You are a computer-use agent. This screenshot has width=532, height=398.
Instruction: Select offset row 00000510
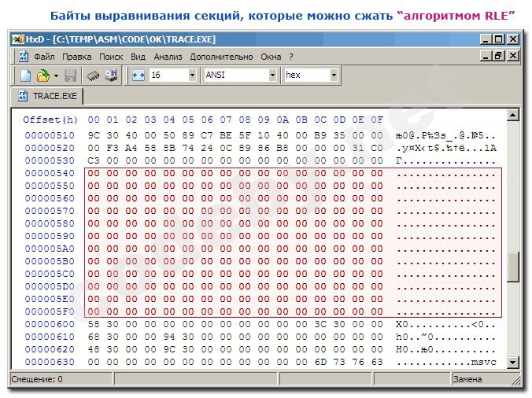[x=50, y=135]
